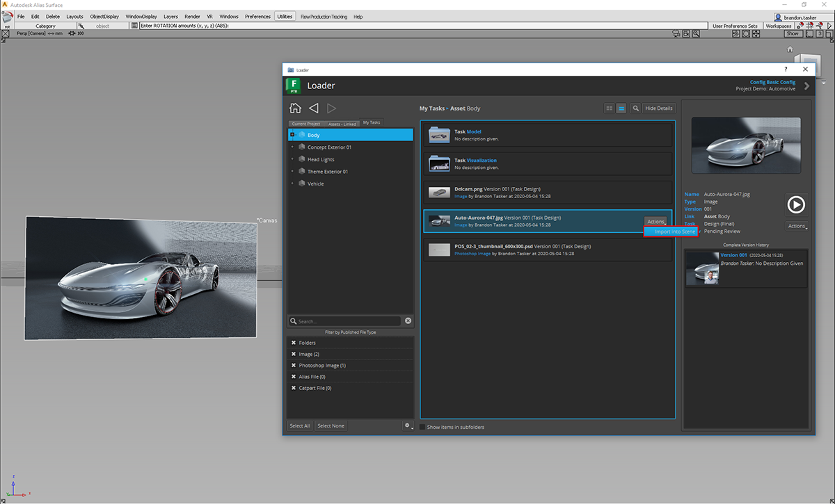Click the viewport number 3 button

[819, 33]
